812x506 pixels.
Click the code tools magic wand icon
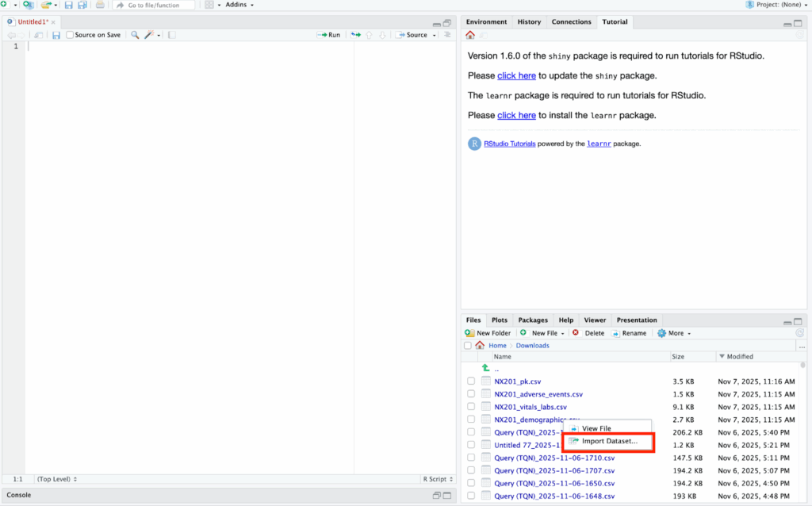click(149, 35)
